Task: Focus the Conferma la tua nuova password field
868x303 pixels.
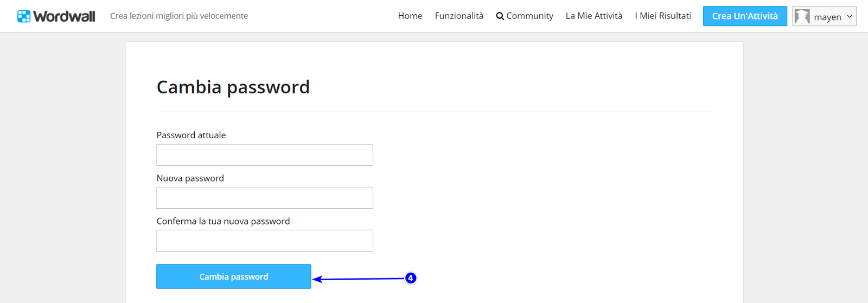Action: pyautogui.click(x=265, y=241)
